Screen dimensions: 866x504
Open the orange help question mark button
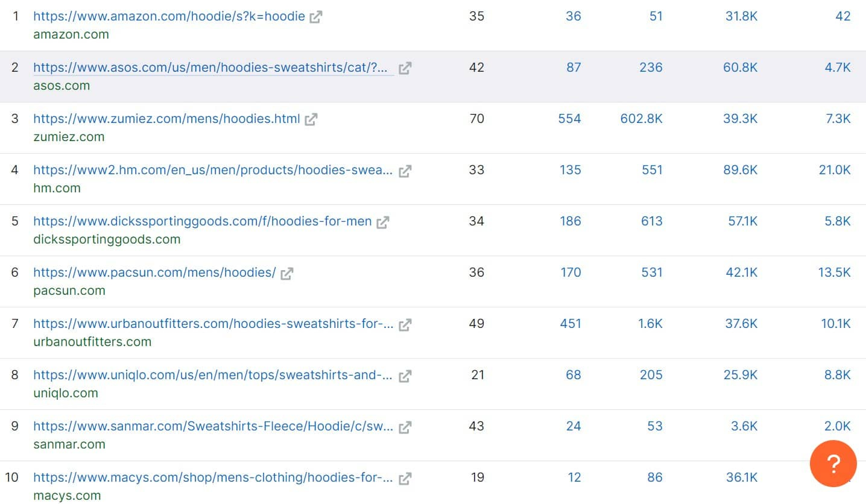pyautogui.click(x=833, y=464)
